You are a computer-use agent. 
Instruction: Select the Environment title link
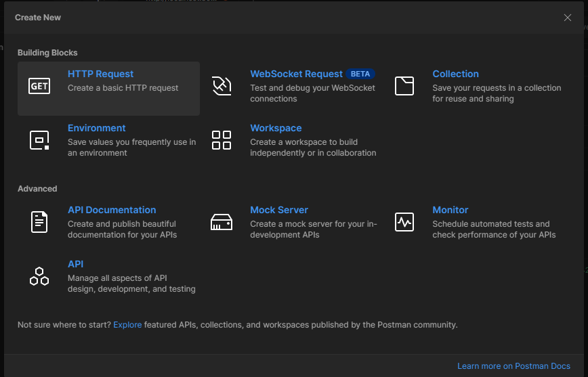[x=96, y=128]
